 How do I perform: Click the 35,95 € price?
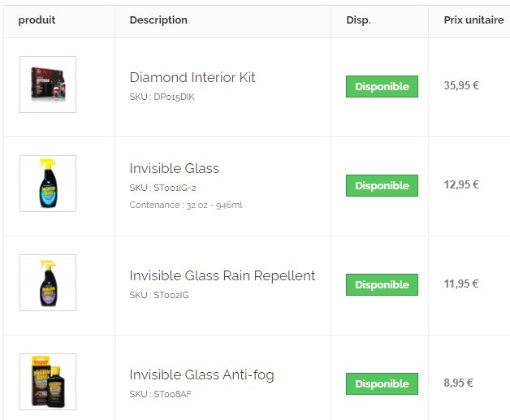coord(461,86)
